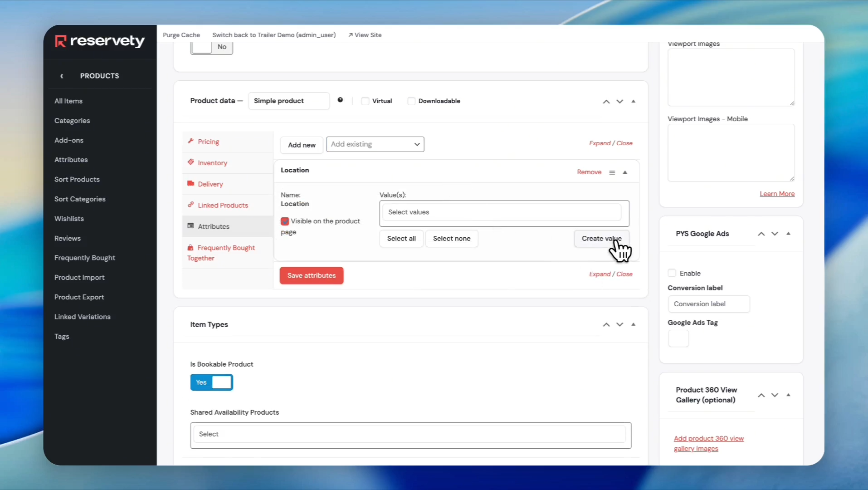
Task: Open the Shared Availability Products select box
Action: coord(410,435)
